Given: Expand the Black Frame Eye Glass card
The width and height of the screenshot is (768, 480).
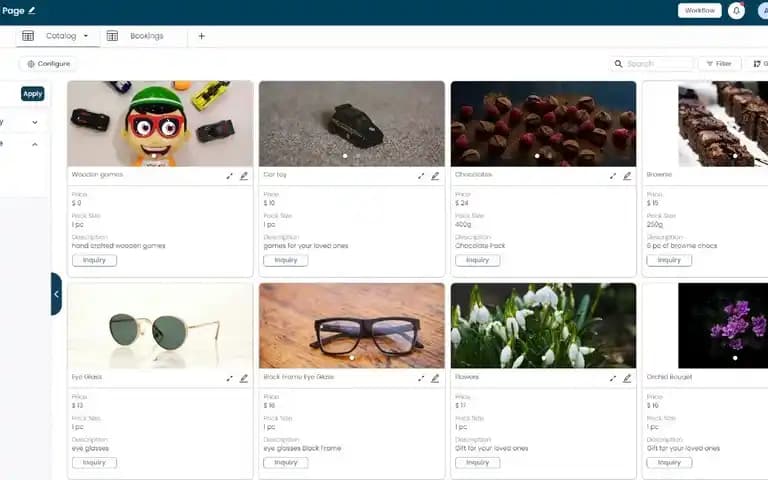Looking at the screenshot, I should tap(421, 379).
